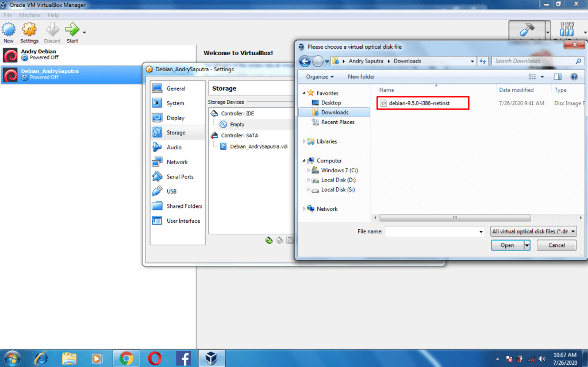This screenshot has height=367, width=588.
Task: Open the Organize dropdown menu
Action: point(320,76)
